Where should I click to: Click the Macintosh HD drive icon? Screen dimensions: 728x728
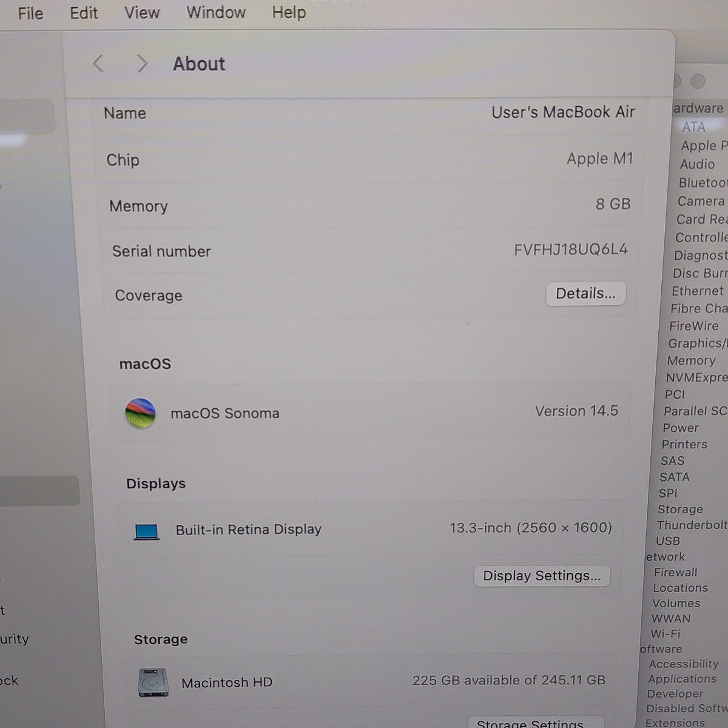[x=153, y=682]
